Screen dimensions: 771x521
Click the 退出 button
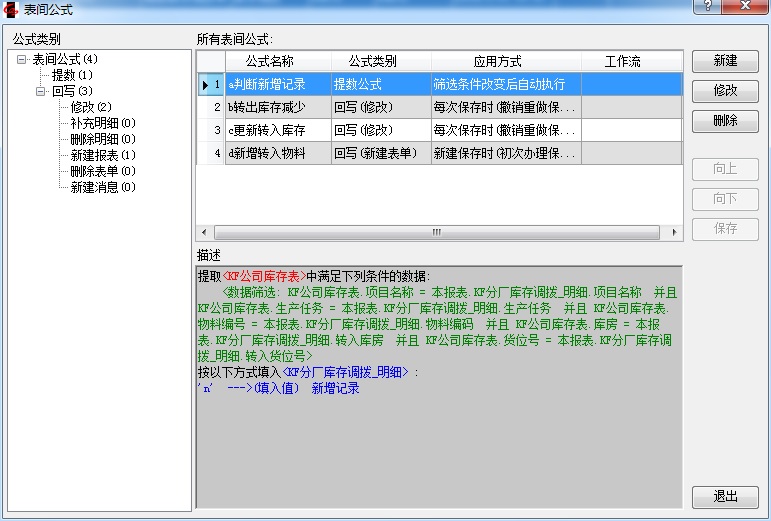point(725,497)
